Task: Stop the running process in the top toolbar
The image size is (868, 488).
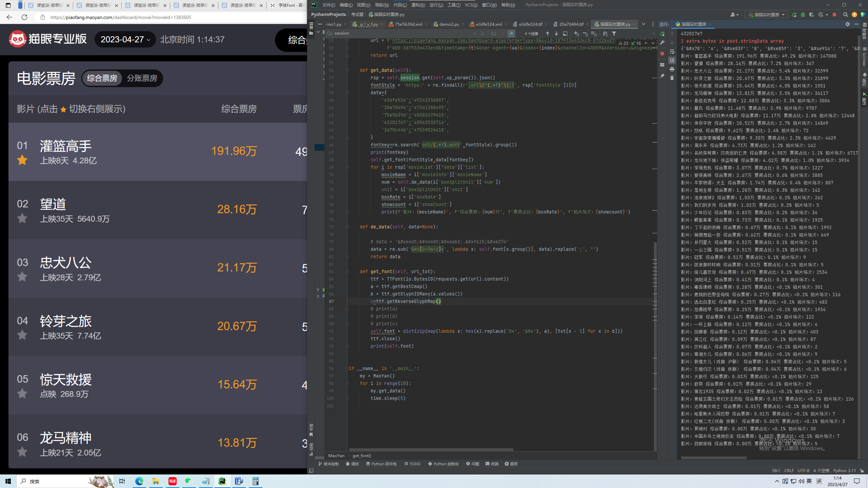Action: [834, 15]
